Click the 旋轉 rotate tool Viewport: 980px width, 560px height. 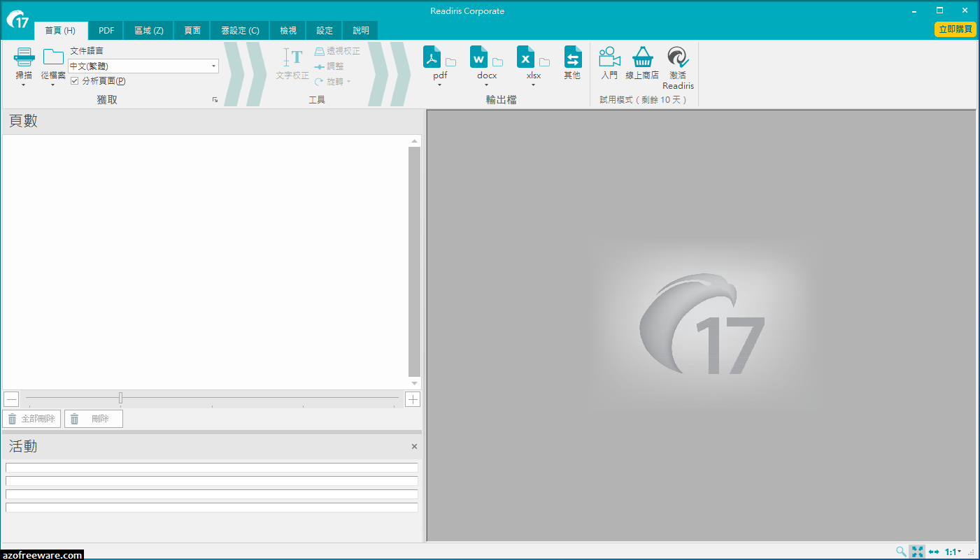[x=332, y=81]
